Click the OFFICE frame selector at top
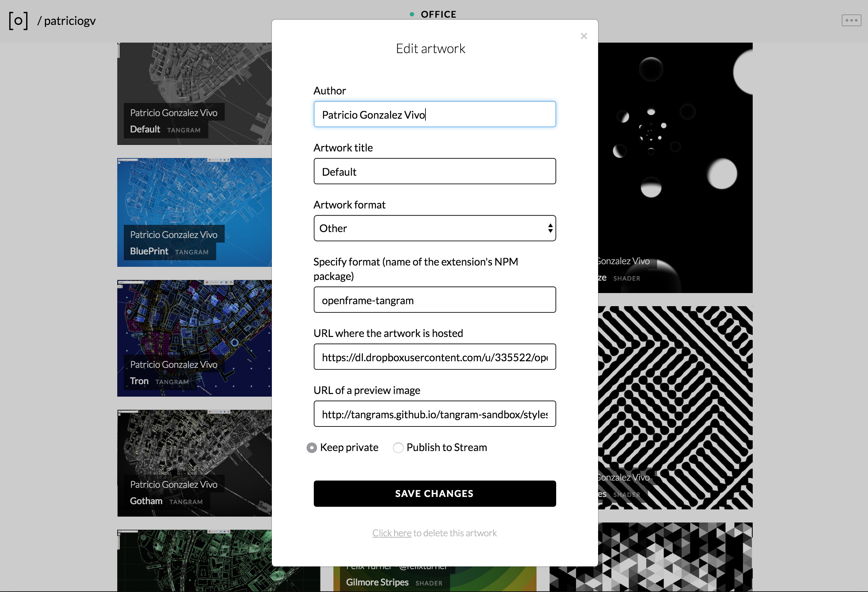The image size is (868, 592). pos(438,14)
